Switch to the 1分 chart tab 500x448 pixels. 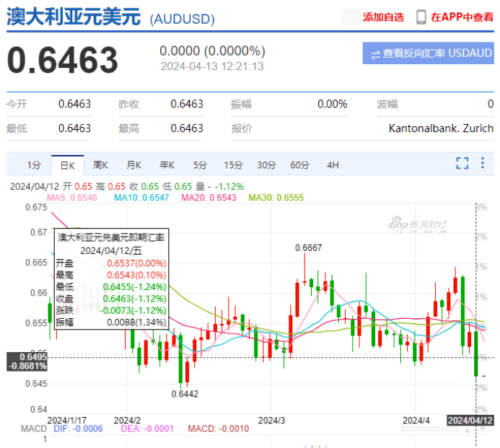pos(34,164)
